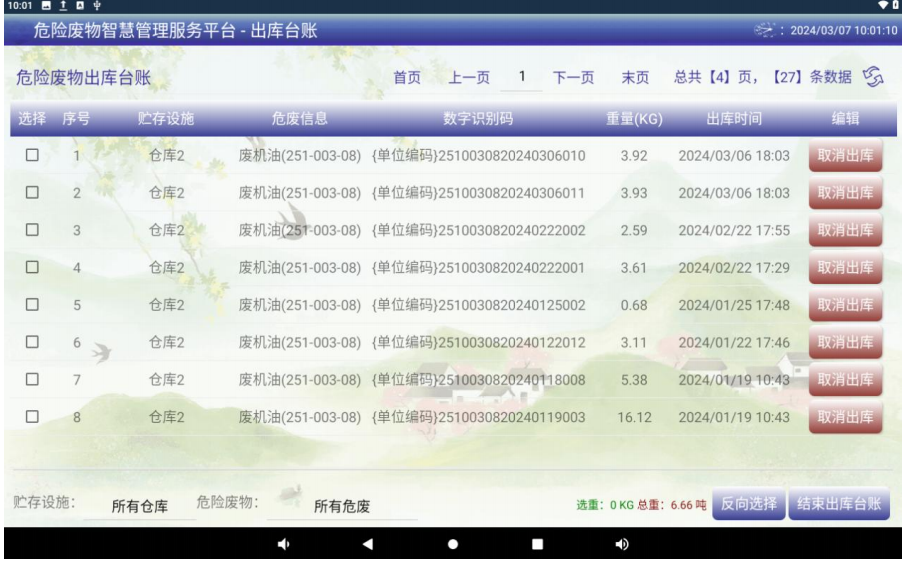
Task: Open the 所有危废 hazardous waste dropdown
Action: pos(342,506)
